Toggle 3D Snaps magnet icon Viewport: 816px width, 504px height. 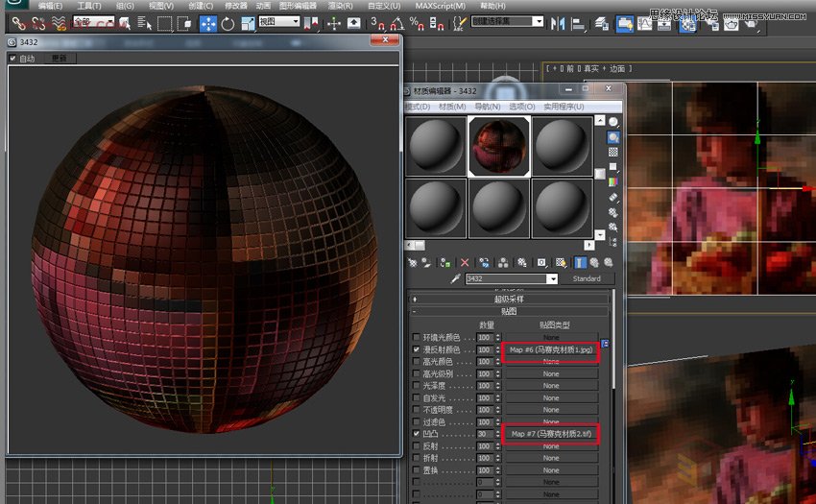pos(377,23)
